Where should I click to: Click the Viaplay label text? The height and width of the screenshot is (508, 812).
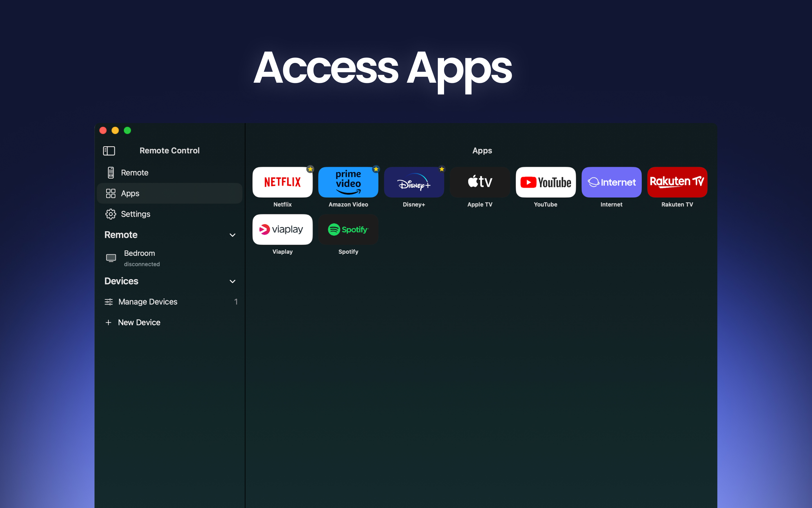(282, 252)
